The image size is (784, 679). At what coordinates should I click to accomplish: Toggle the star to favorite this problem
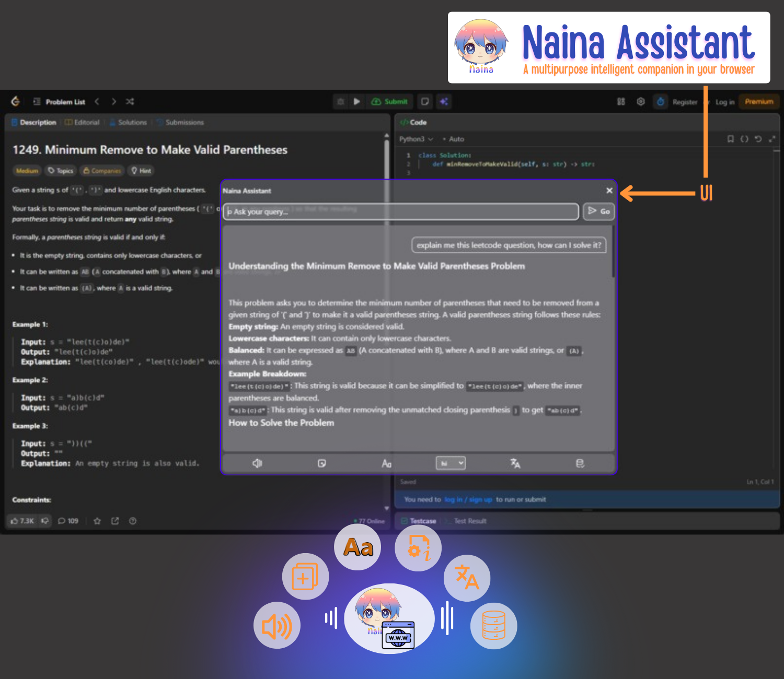tap(97, 521)
